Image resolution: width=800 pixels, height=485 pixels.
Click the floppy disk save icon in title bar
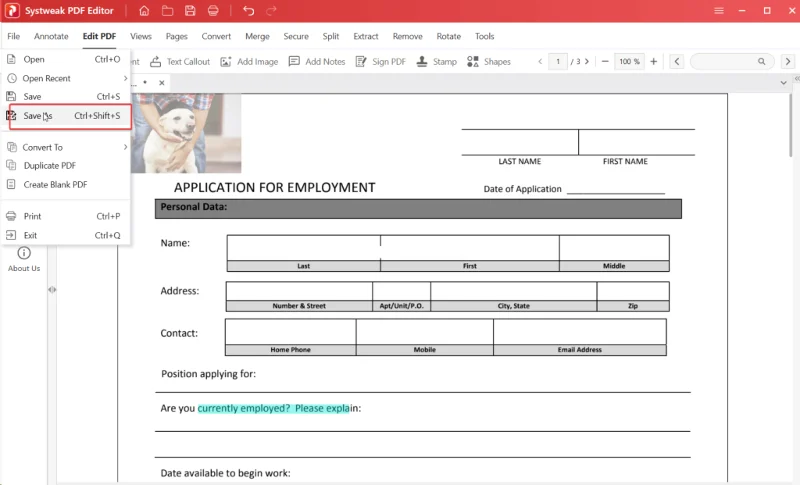(190, 11)
